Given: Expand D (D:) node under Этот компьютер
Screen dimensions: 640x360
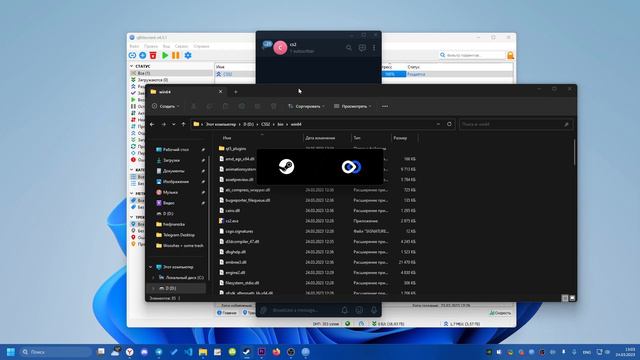Looking at the screenshot, I should pos(153,288).
